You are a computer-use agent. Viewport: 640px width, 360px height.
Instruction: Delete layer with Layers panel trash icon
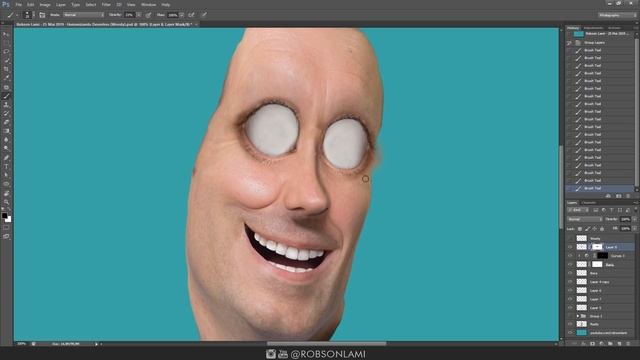click(x=628, y=344)
